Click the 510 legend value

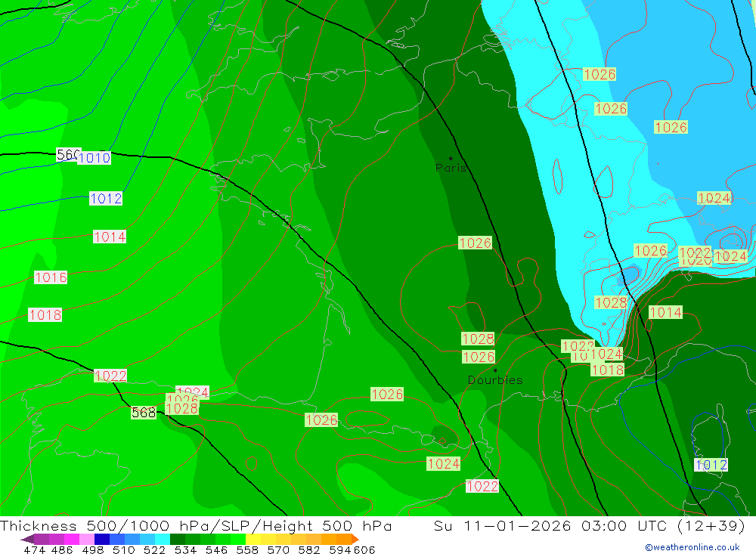point(123,549)
